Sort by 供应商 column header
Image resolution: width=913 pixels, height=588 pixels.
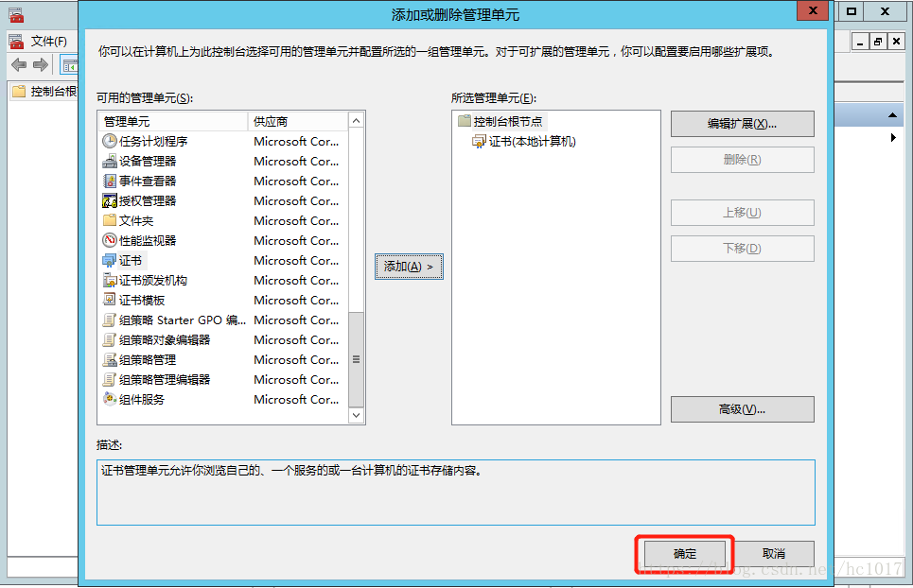coord(298,122)
